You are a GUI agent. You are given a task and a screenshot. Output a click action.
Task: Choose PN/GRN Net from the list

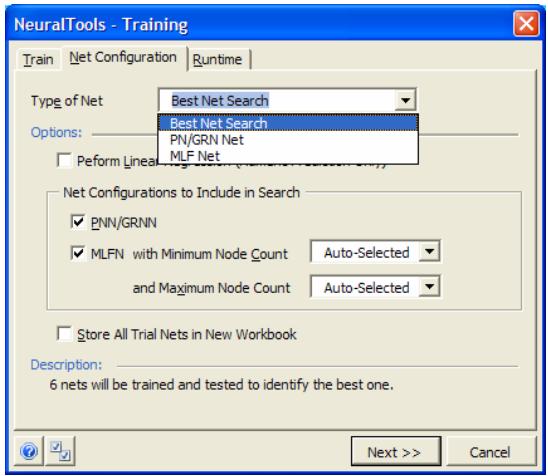tap(288, 140)
